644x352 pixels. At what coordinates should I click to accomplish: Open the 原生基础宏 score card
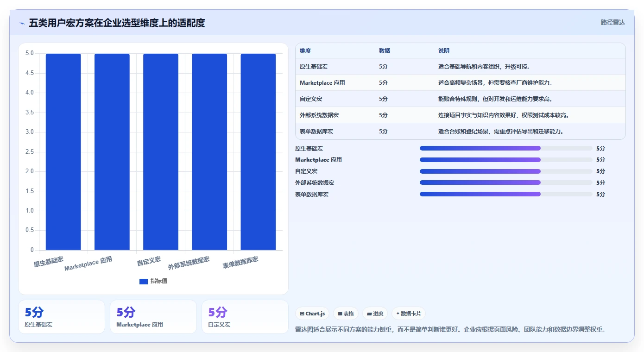click(62, 317)
